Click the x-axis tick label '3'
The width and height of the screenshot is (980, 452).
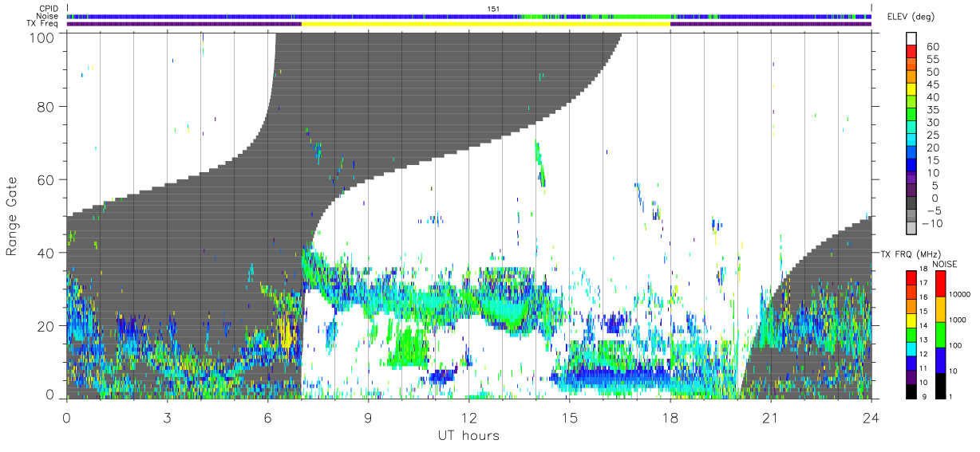pyautogui.click(x=167, y=417)
